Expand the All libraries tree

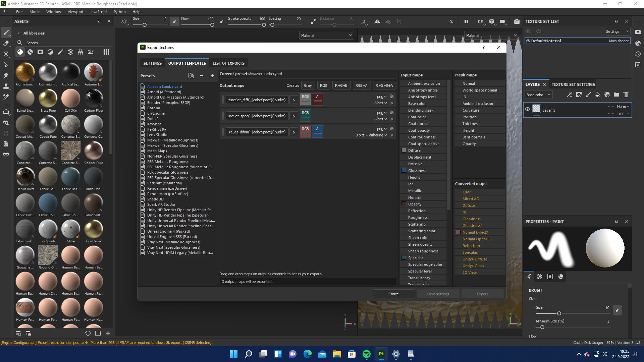coord(19,33)
